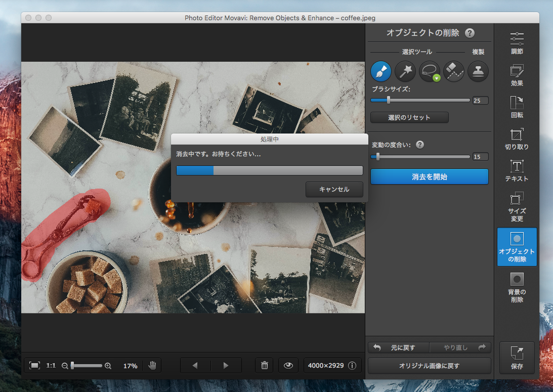Open the 調節 adjust tab
The image size is (553, 392).
click(x=517, y=43)
